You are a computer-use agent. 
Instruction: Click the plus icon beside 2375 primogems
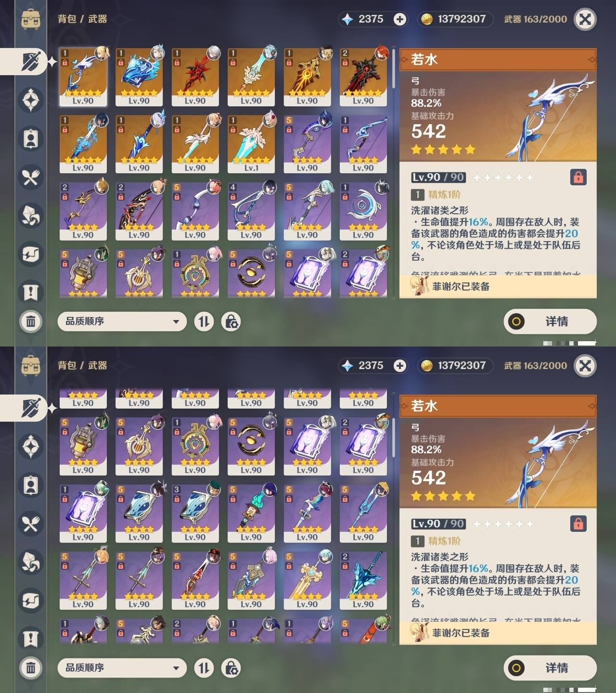point(399,19)
